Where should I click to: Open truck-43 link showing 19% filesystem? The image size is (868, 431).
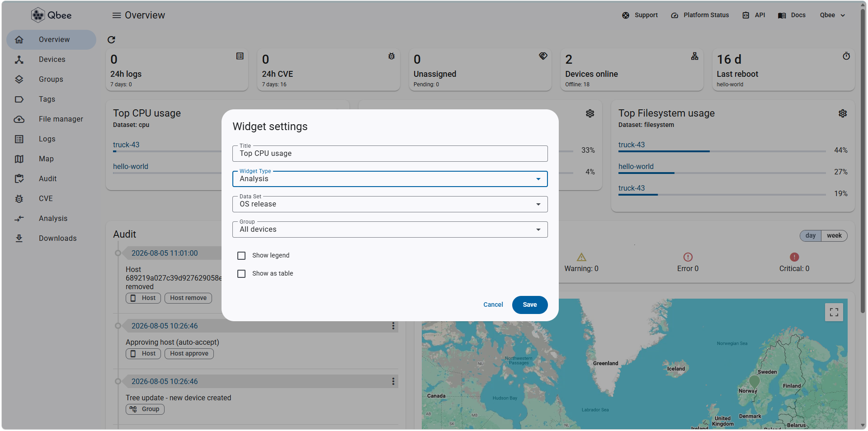click(x=632, y=188)
